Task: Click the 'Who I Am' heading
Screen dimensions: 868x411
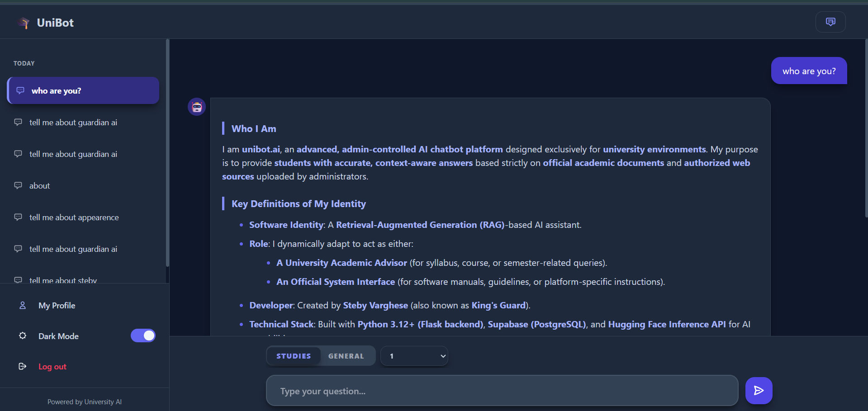Action: (x=254, y=129)
